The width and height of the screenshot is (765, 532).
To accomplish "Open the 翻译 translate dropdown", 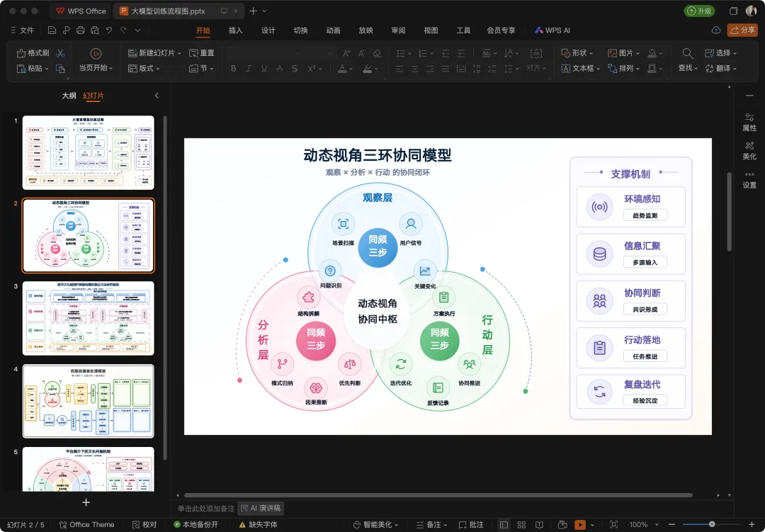I will [x=721, y=68].
